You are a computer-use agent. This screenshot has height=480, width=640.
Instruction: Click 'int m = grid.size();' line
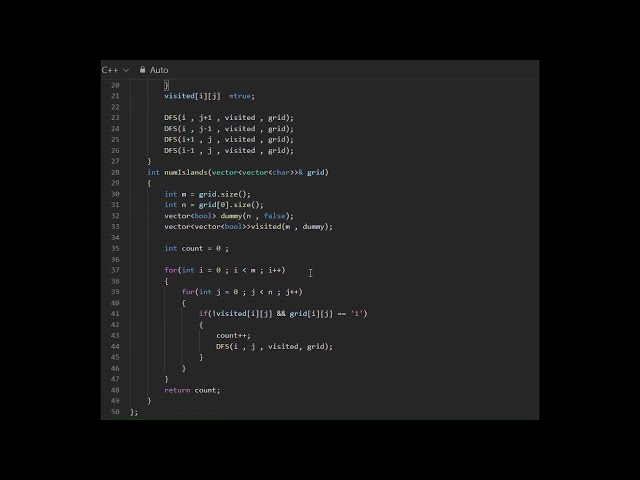(x=207, y=194)
